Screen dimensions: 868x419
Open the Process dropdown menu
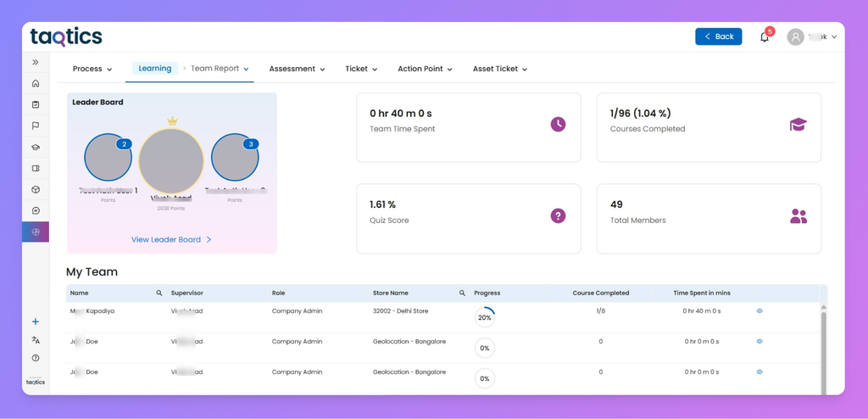pyautogui.click(x=92, y=69)
